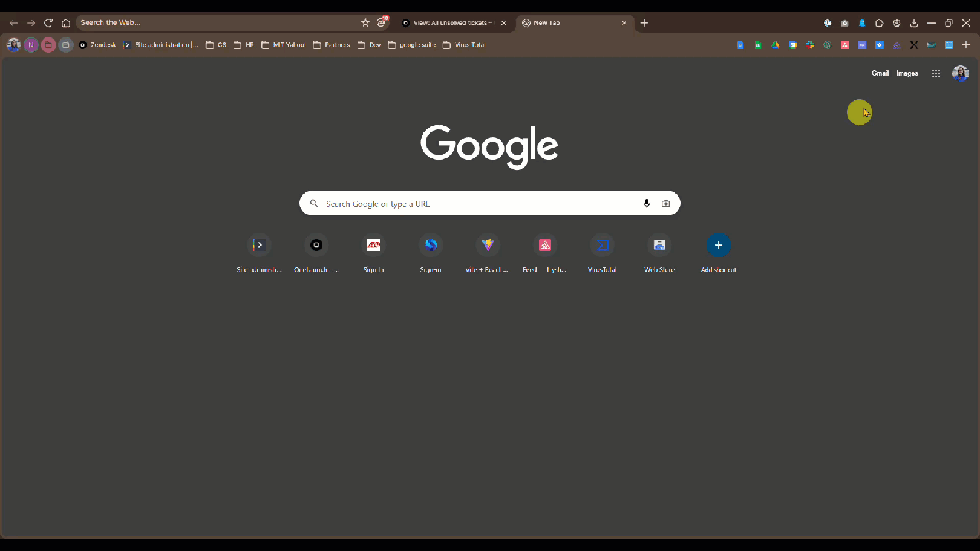The height and width of the screenshot is (551, 980).
Task: Click the voice search microphone icon
Action: coord(647,203)
